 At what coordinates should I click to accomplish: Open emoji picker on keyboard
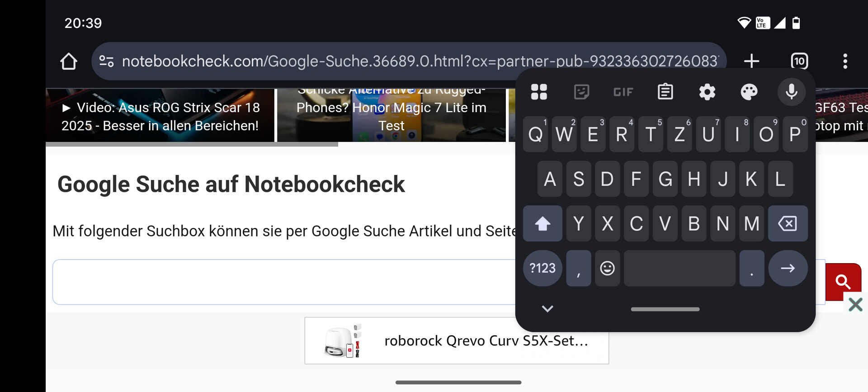tap(607, 268)
